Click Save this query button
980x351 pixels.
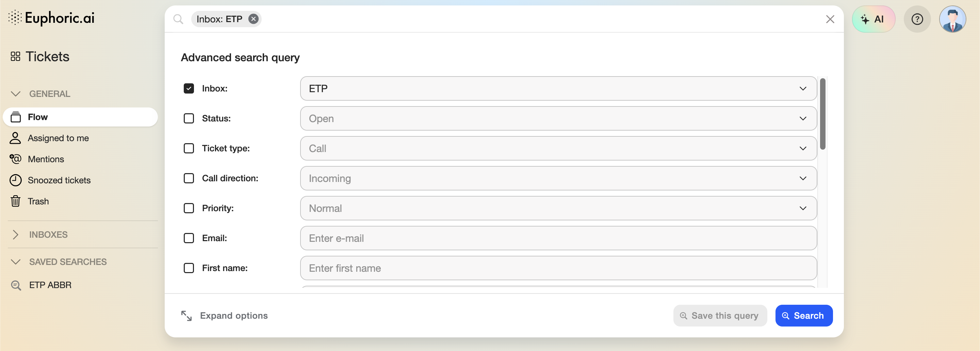coord(720,316)
